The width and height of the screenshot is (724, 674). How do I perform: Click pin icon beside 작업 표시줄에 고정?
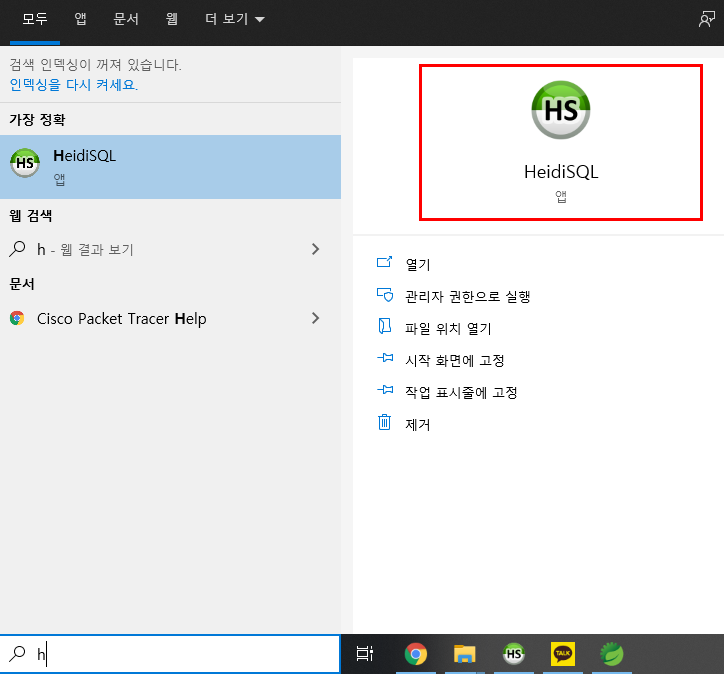(x=385, y=390)
